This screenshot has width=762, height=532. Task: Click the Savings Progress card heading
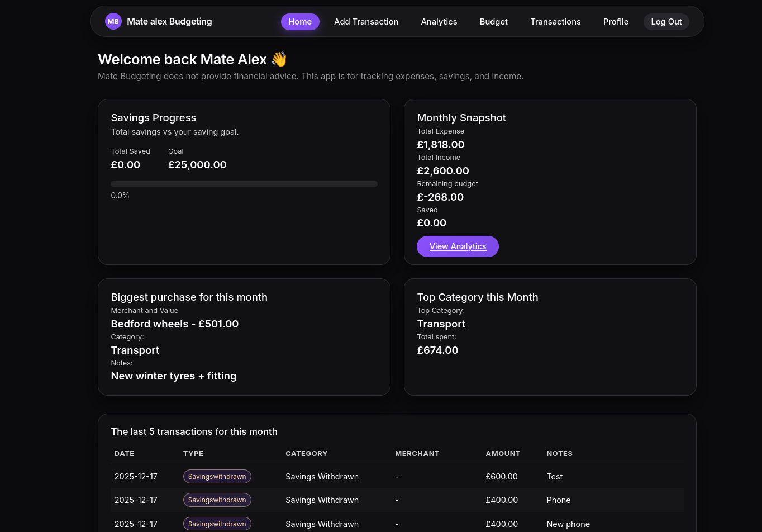tap(153, 118)
